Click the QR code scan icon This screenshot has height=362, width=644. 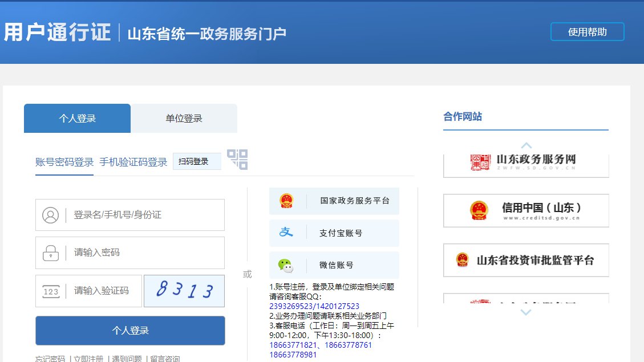coord(237,159)
